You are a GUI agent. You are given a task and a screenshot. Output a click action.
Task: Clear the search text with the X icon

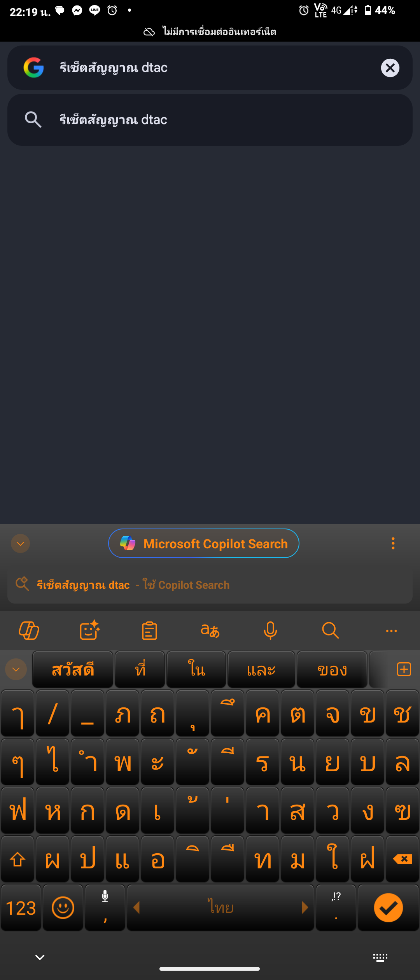coord(390,68)
